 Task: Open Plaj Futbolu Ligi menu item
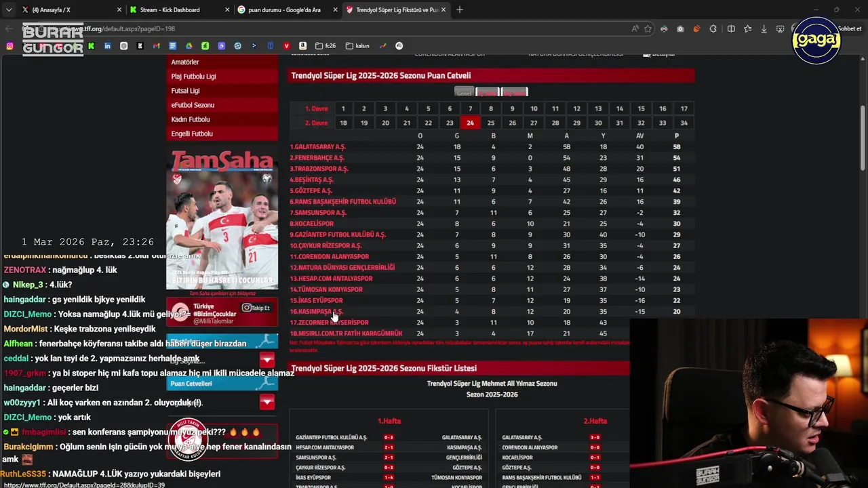[222, 77]
